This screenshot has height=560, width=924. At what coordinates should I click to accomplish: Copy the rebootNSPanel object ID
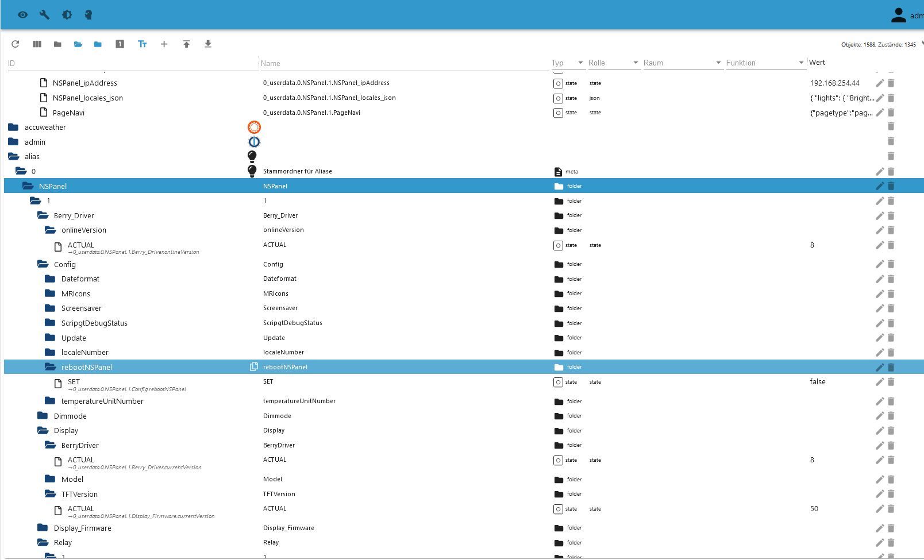pyautogui.click(x=253, y=366)
